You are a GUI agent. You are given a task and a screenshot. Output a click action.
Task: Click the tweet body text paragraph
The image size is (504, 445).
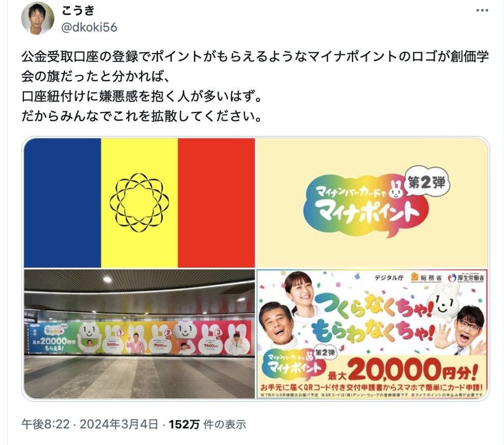click(255, 86)
